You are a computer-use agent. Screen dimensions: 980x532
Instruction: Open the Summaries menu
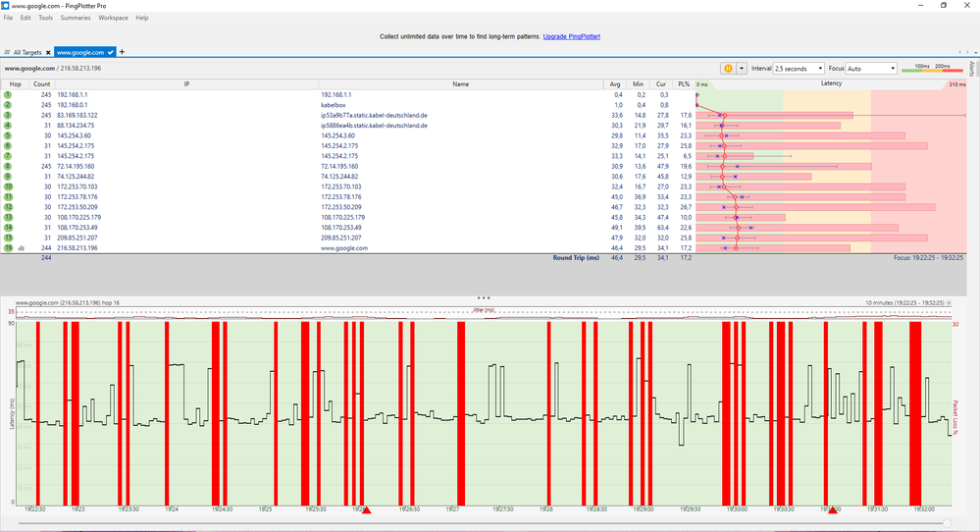point(76,18)
